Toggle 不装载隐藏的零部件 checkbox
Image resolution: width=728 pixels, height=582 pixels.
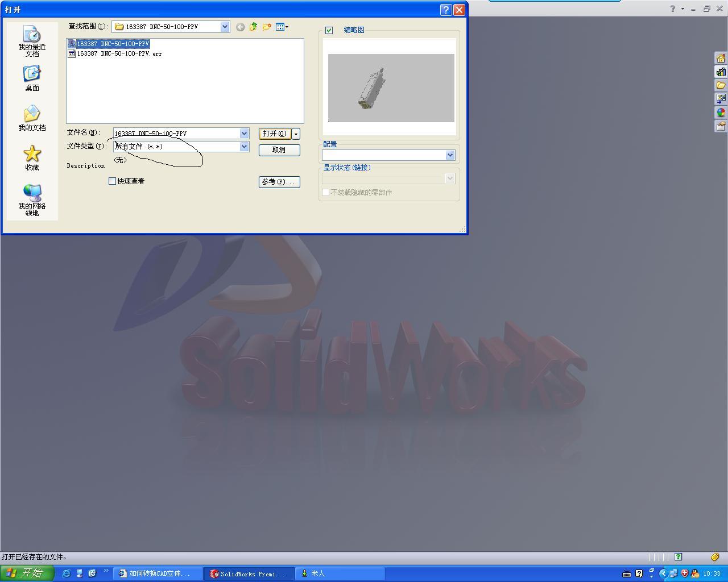coord(326,193)
